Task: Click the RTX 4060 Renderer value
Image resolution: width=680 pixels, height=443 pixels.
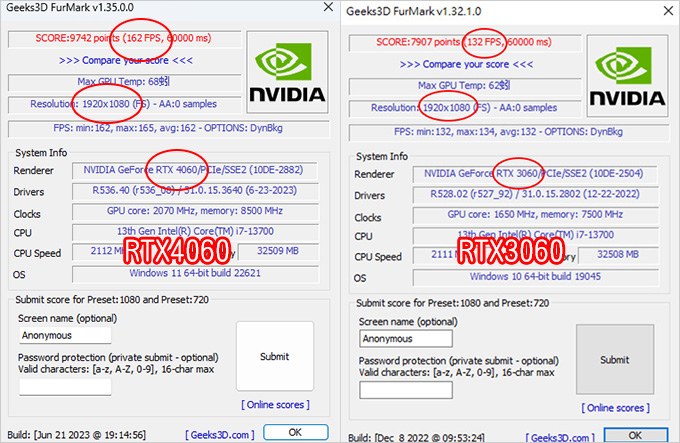Action: click(194, 170)
